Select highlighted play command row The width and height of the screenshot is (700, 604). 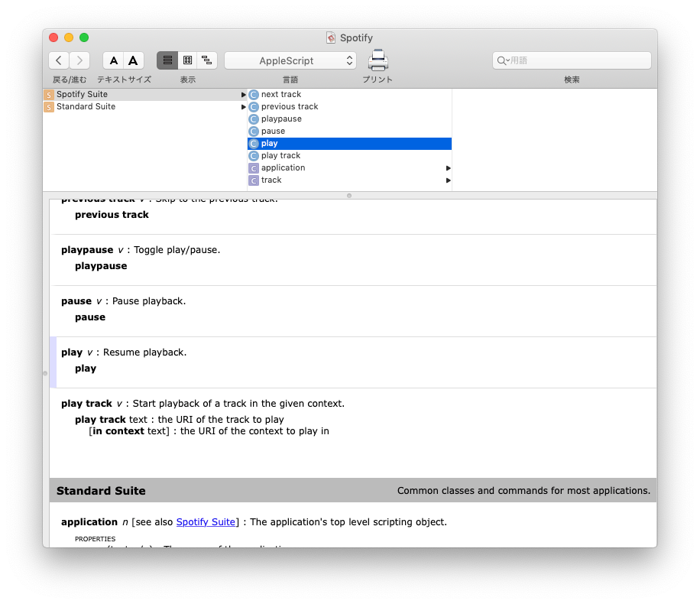click(x=349, y=144)
